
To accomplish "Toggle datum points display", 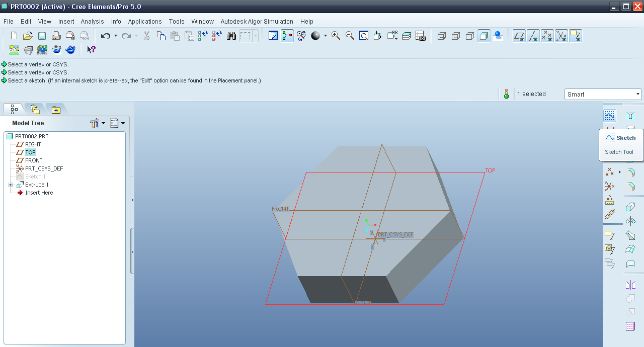I will click(x=547, y=36).
